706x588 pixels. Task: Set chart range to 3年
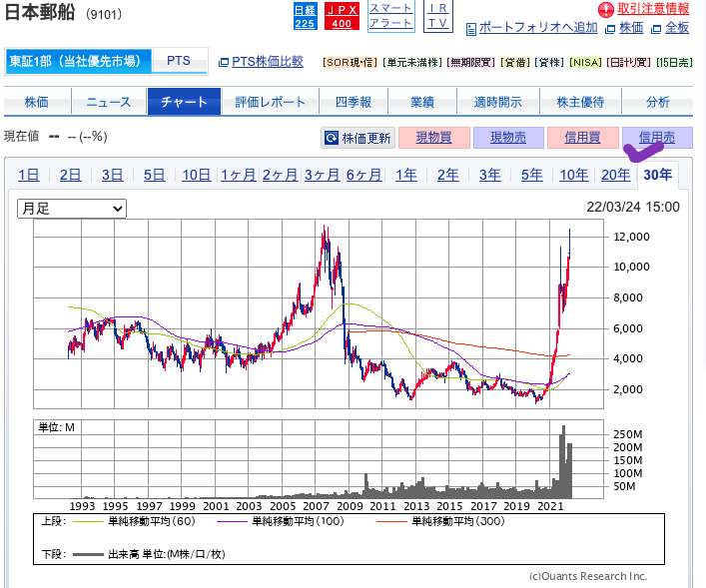(490, 175)
